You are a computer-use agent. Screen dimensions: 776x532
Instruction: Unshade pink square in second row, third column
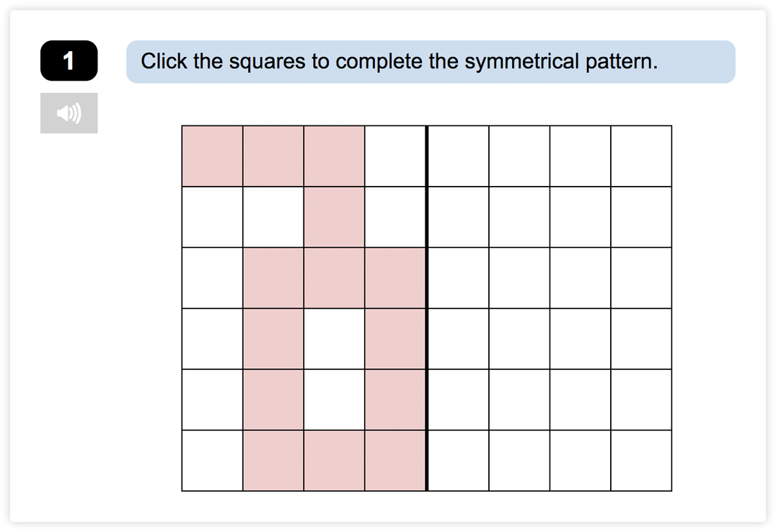coord(334,217)
